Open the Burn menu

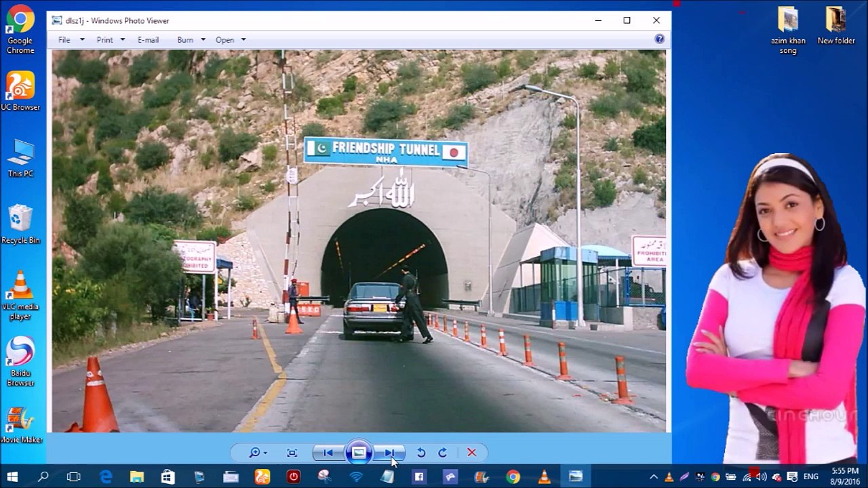coord(191,40)
